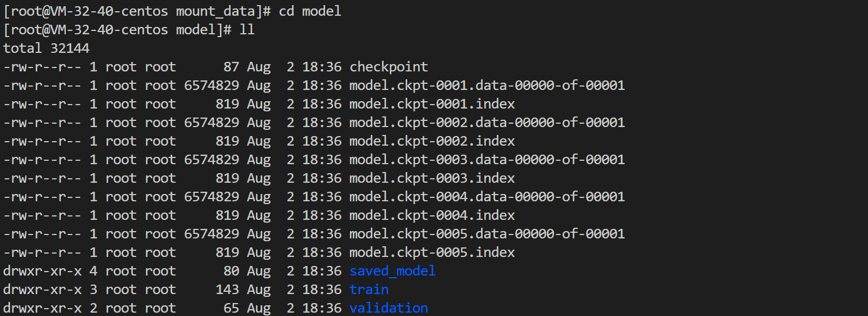Click the checkpoint file name

click(x=388, y=67)
